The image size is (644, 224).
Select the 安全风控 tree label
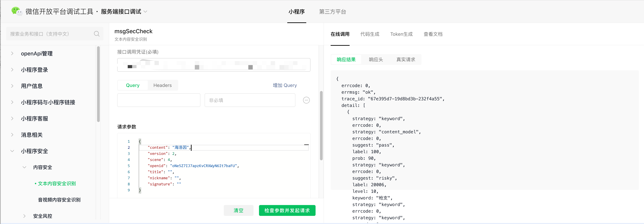[x=43, y=216]
